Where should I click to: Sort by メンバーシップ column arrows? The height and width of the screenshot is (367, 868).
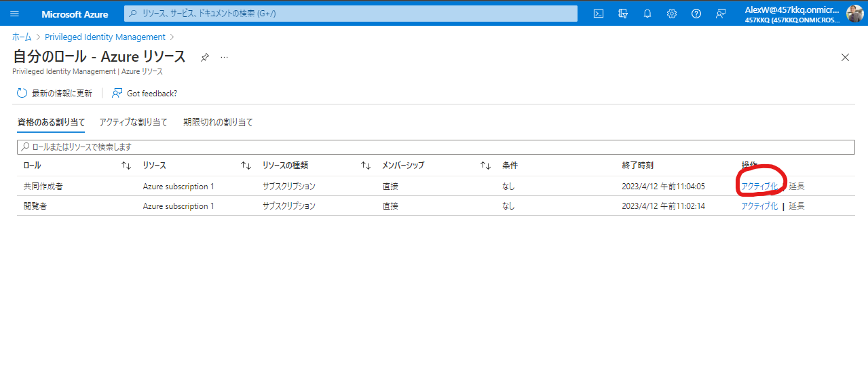click(x=486, y=166)
